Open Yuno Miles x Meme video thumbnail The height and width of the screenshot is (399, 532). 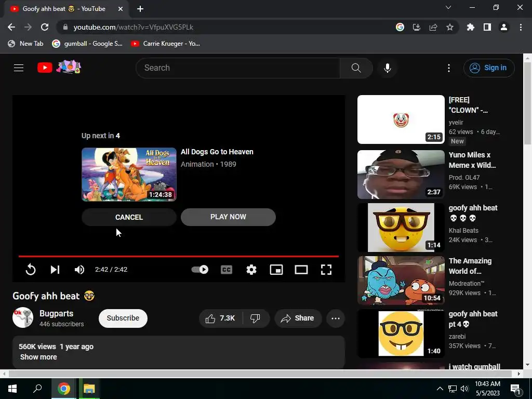tap(401, 175)
